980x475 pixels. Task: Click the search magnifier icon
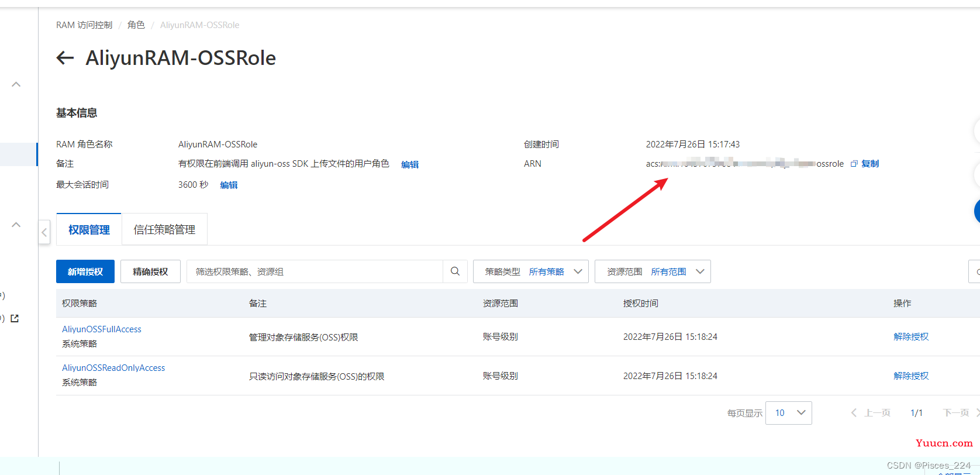pyautogui.click(x=455, y=271)
